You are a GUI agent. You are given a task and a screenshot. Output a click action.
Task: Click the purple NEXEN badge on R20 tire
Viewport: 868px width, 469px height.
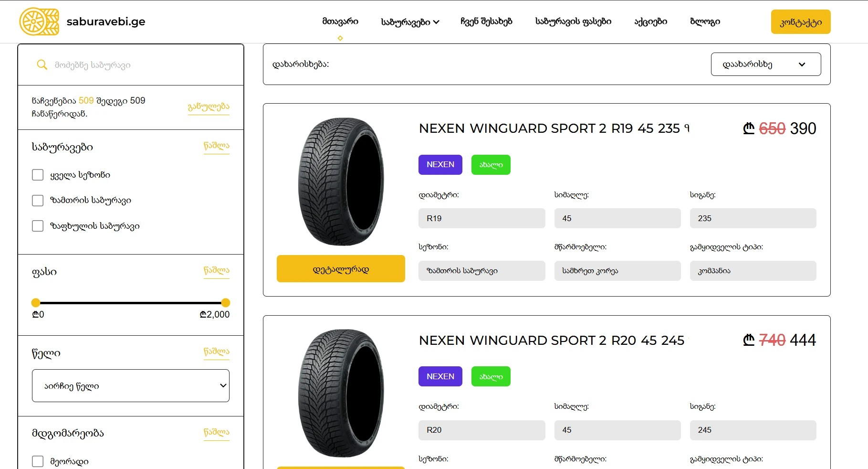click(440, 376)
